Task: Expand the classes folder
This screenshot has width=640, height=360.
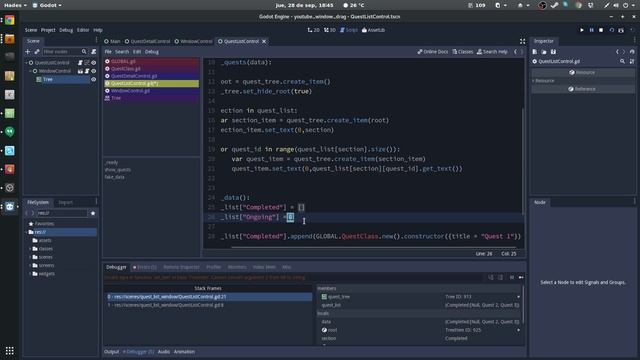Action: coord(31,249)
